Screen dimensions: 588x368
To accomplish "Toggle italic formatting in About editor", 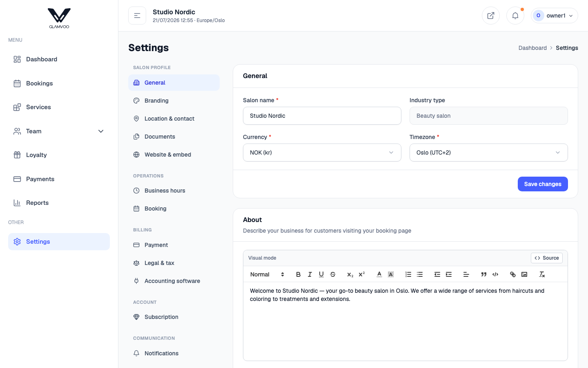I will [310, 274].
